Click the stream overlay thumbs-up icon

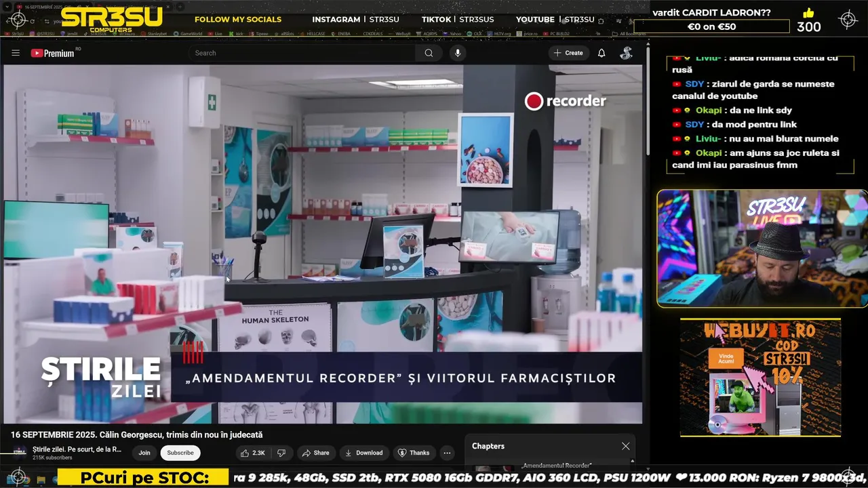pos(808,13)
